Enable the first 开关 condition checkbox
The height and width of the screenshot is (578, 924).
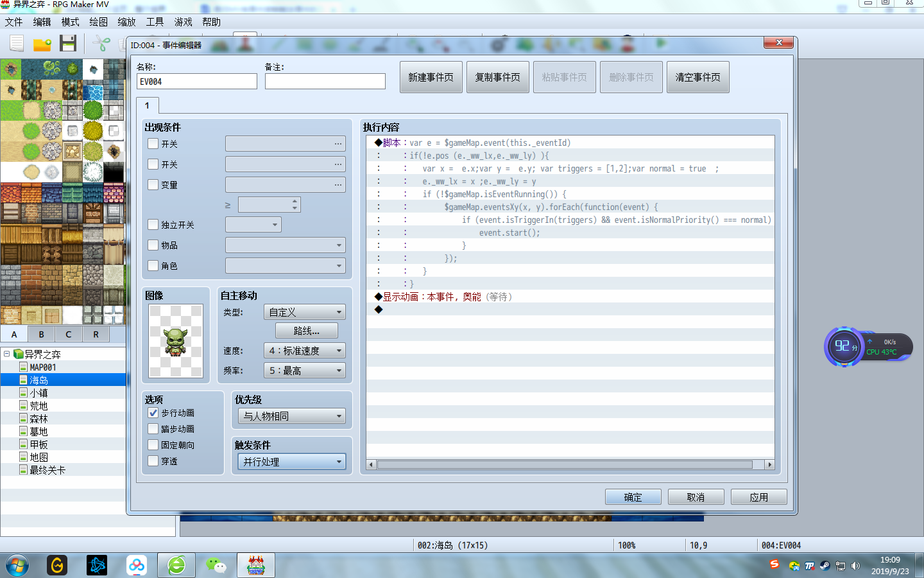[x=153, y=144]
